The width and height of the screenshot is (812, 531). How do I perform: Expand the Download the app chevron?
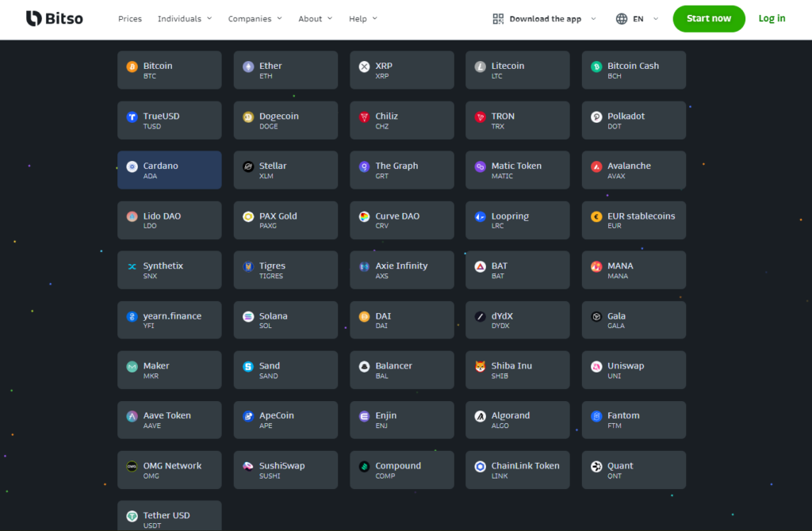[x=593, y=19]
